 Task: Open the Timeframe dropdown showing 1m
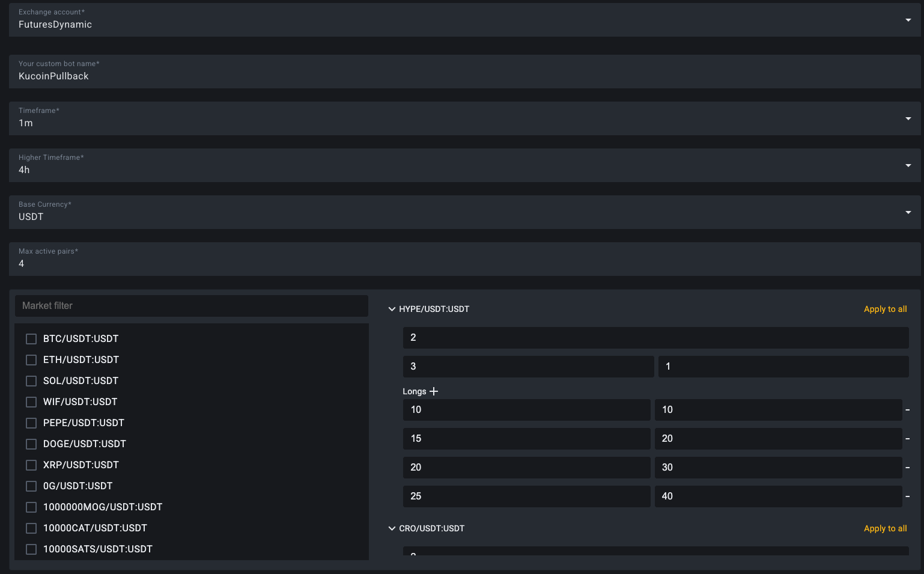click(908, 118)
